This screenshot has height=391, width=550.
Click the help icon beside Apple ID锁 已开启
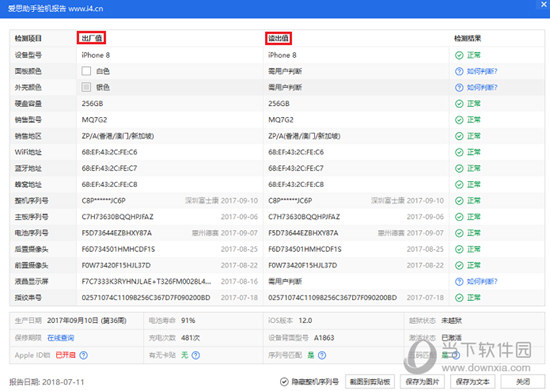point(83,355)
